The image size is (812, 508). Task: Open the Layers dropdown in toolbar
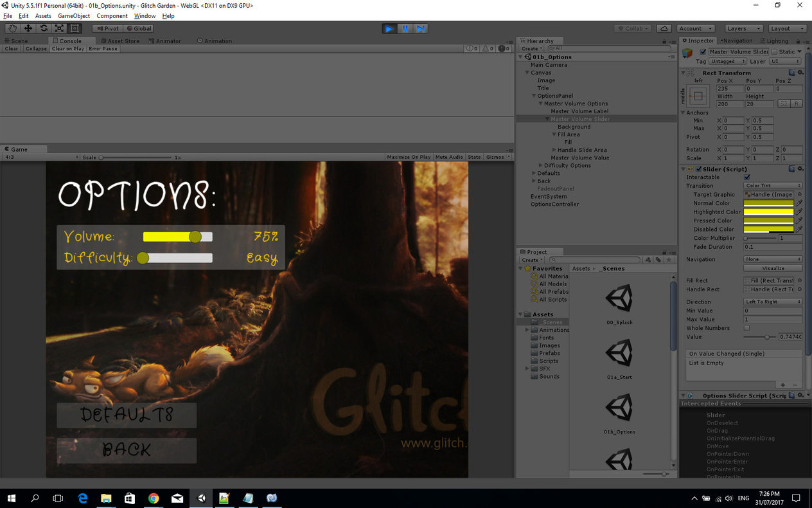[x=743, y=28]
